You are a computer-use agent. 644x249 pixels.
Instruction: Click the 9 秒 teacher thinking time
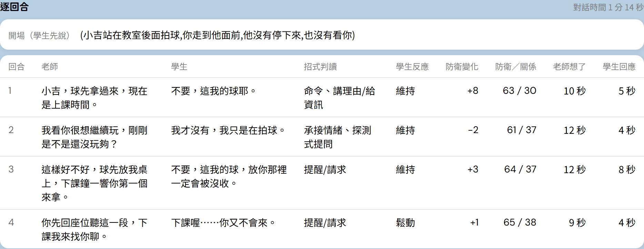coord(577,222)
